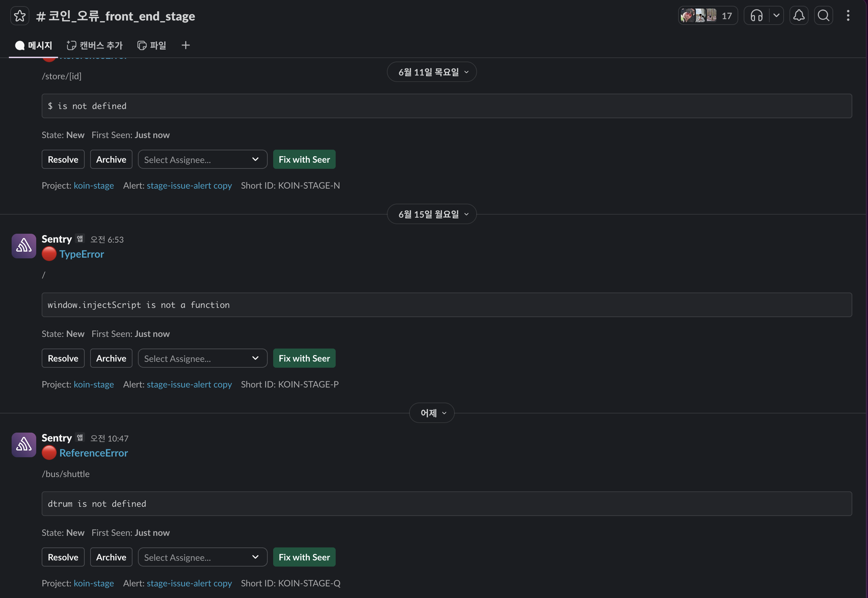This screenshot has width=868, height=598.
Task: Resolve the KOIN-STAGE-Q issue
Action: (63, 557)
